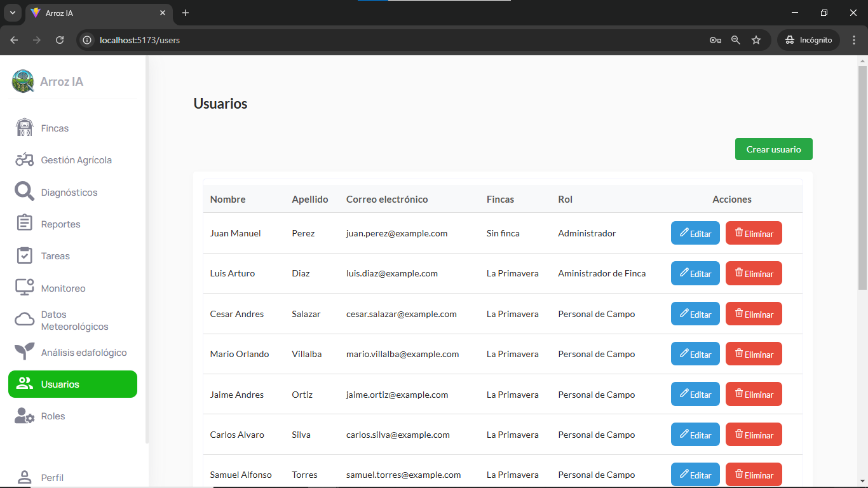Viewport: 868px width, 488px height.
Task: Click the Incógnito profile button
Action: pos(808,40)
